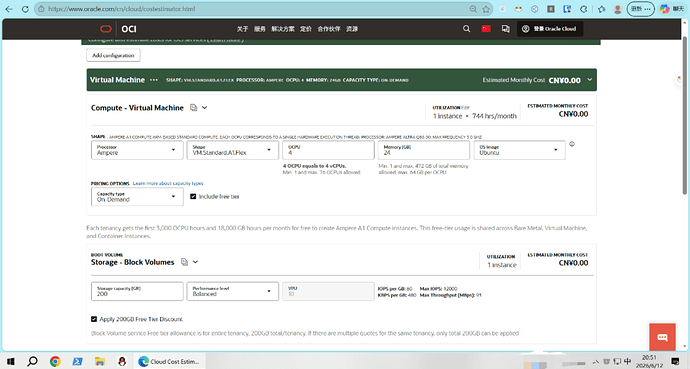Viewport: 690px width, 369px height.
Task: Open Windows taskbar search
Action: (x=32, y=362)
